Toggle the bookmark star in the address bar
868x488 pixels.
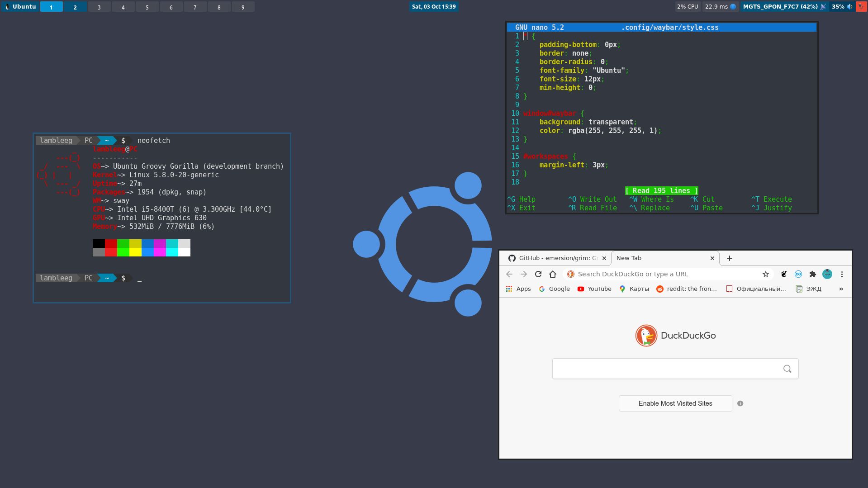pos(765,274)
